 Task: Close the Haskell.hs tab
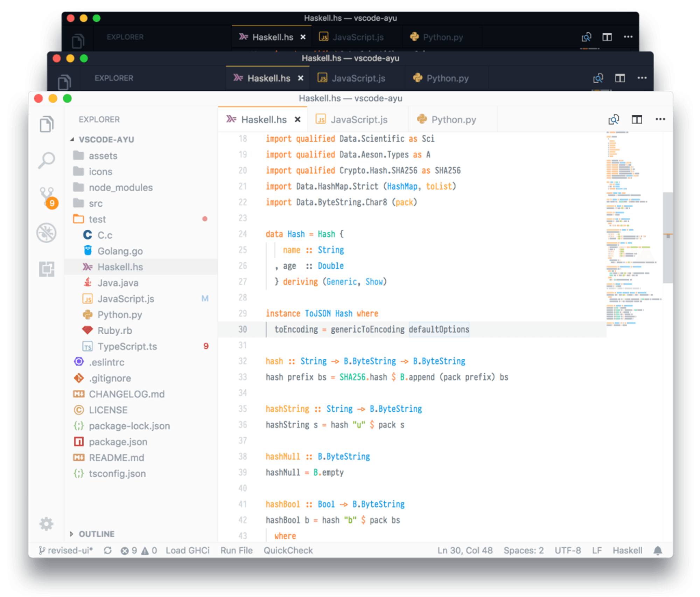297,120
